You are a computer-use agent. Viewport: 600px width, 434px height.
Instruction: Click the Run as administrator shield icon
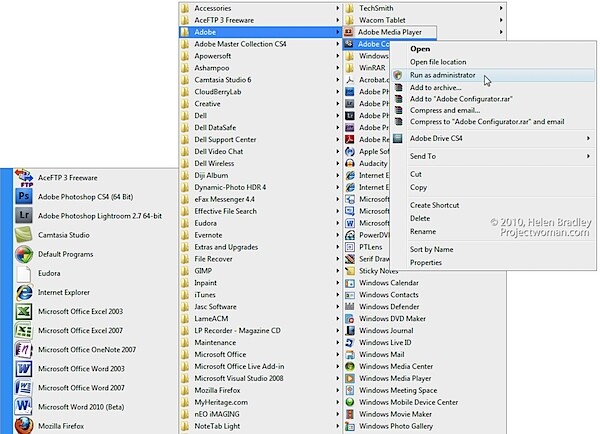tap(398, 75)
